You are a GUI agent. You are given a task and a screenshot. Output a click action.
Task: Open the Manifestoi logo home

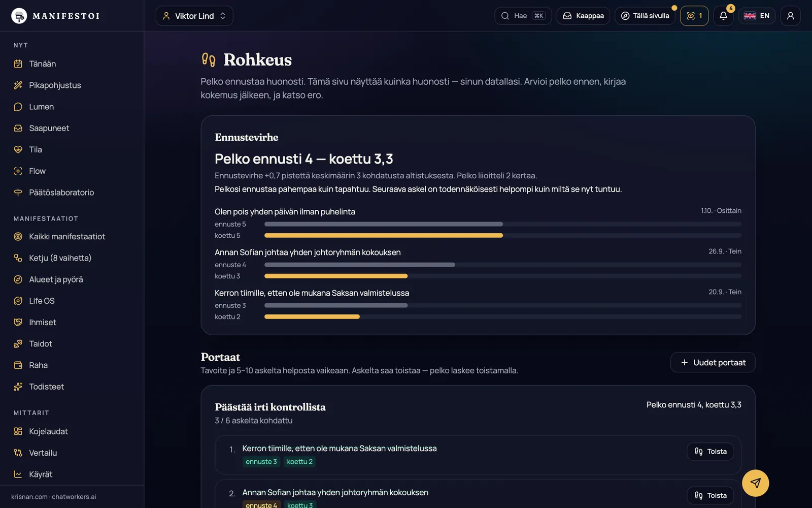click(x=55, y=16)
